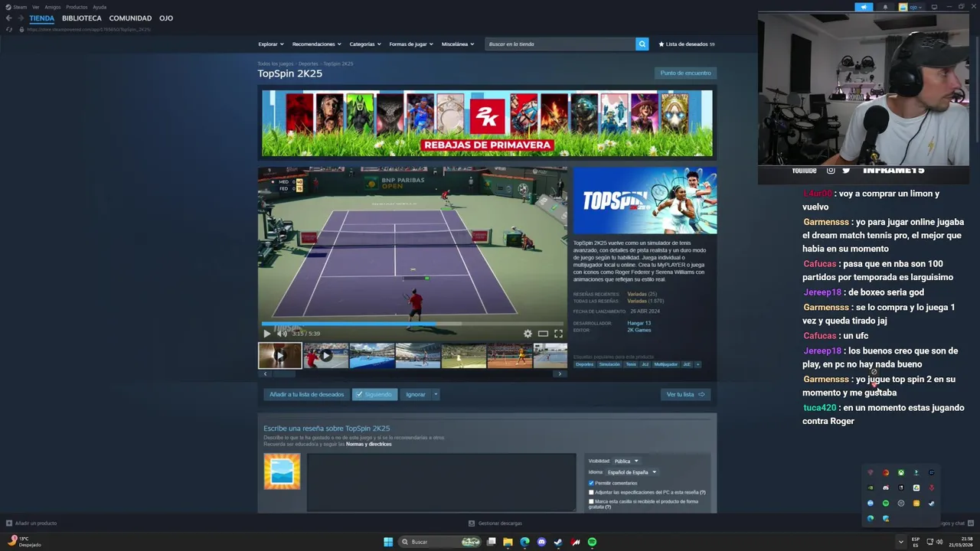Switch to the TIENDA tab
The height and width of the screenshot is (551, 980).
pyautogui.click(x=42, y=18)
